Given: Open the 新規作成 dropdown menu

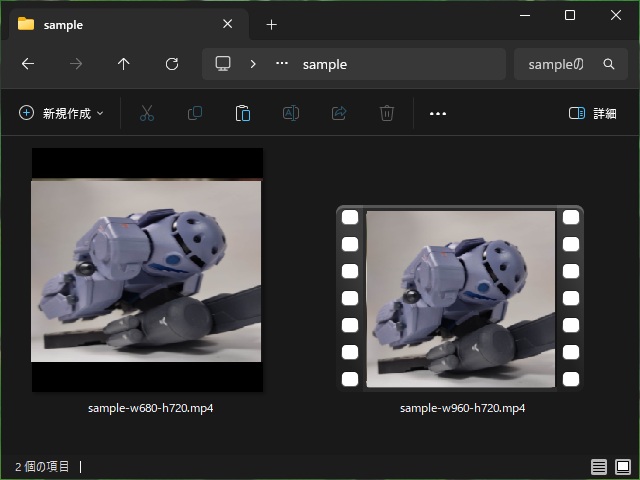Looking at the screenshot, I should (61, 113).
